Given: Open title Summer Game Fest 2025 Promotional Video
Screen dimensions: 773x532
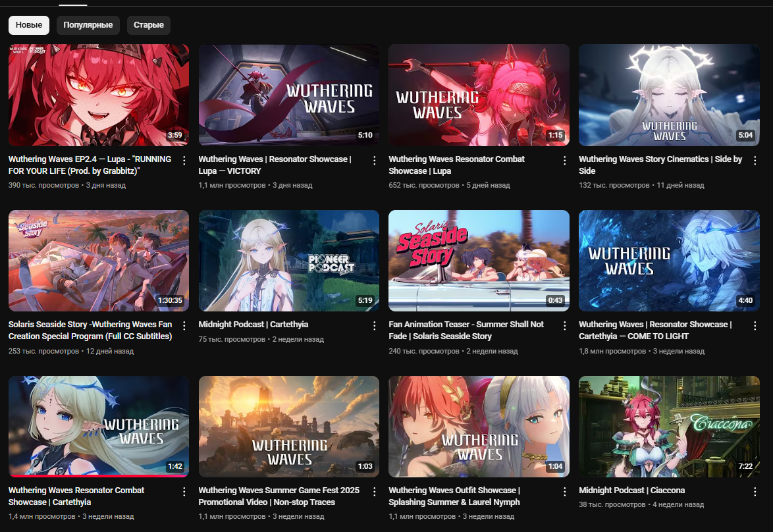Looking at the screenshot, I should tap(279, 496).
